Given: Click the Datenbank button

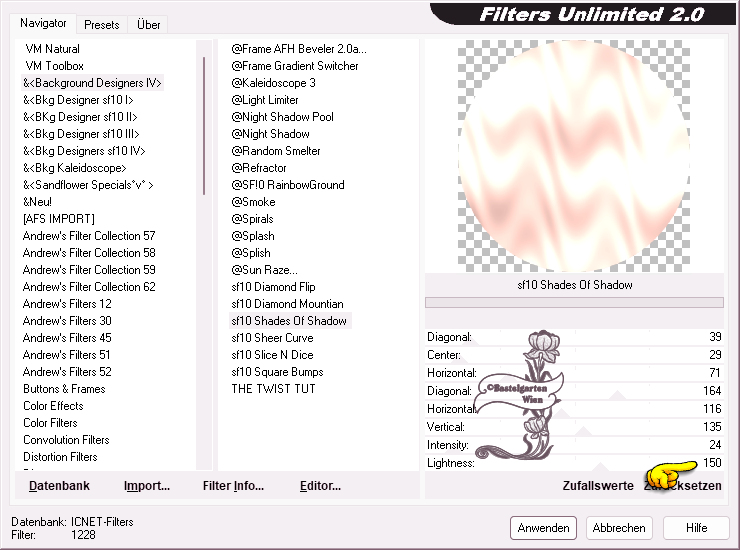Looking at the screenshot, I should coord(59,486).
